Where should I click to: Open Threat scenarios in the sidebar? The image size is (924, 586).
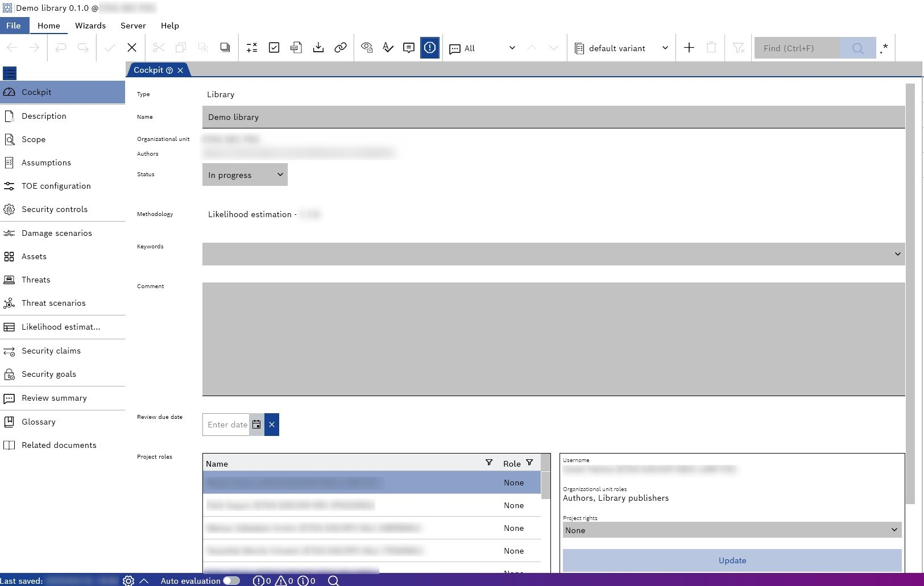coord(53,303)
